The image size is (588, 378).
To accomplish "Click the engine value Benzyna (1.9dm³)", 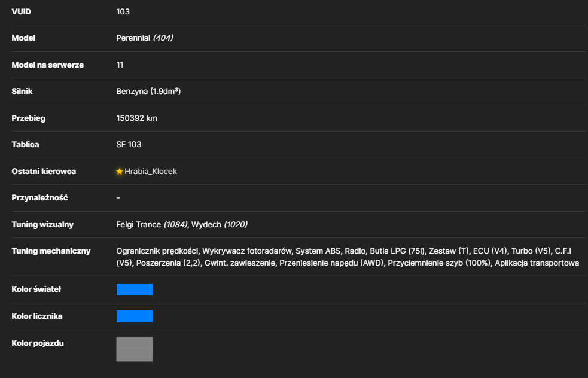I will pos(148,91).
